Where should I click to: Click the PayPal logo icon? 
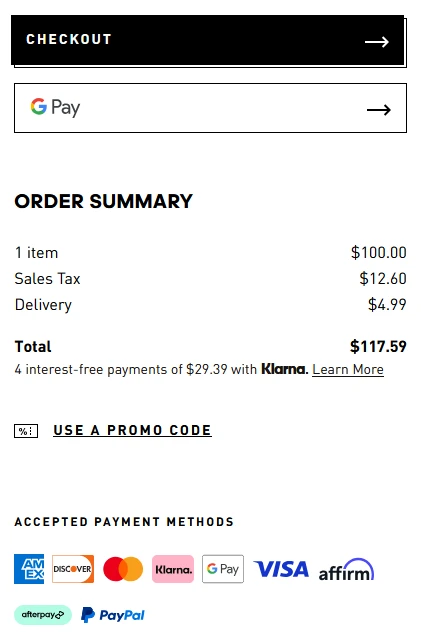113,615
